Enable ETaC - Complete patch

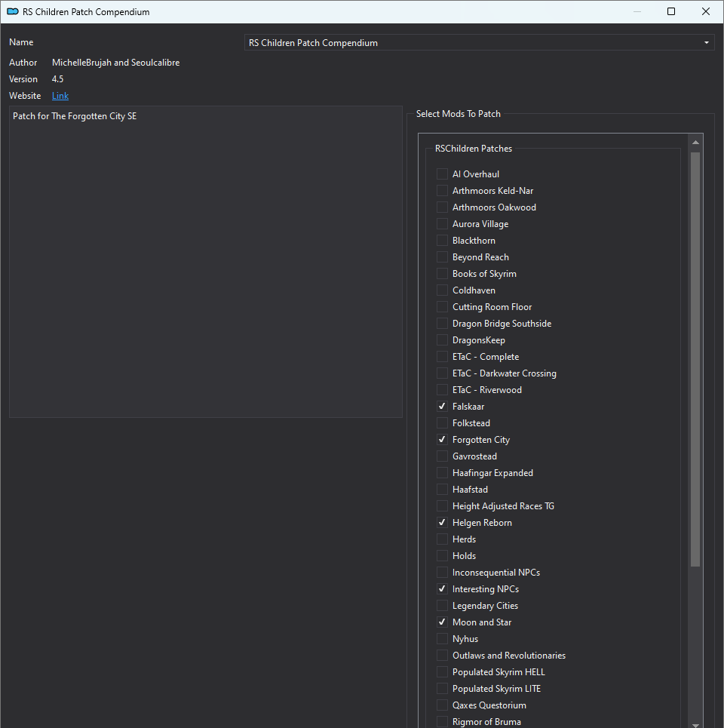pyautogui.click(x=442, y=357)
